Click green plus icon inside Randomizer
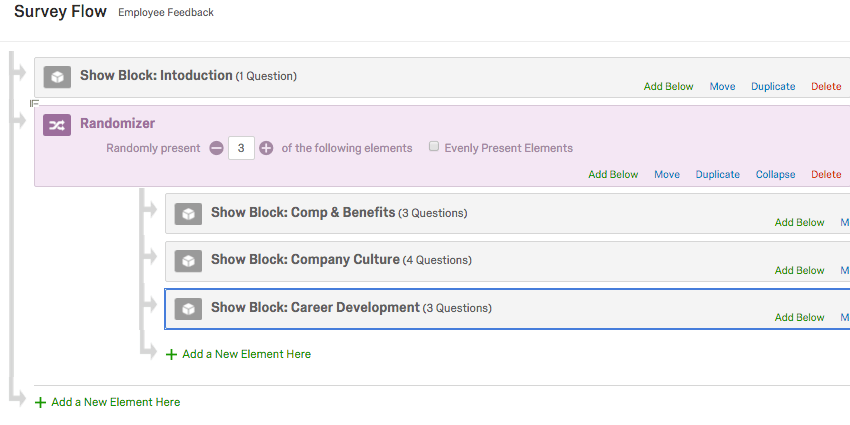The image size is (850, 425). (171, 354)
